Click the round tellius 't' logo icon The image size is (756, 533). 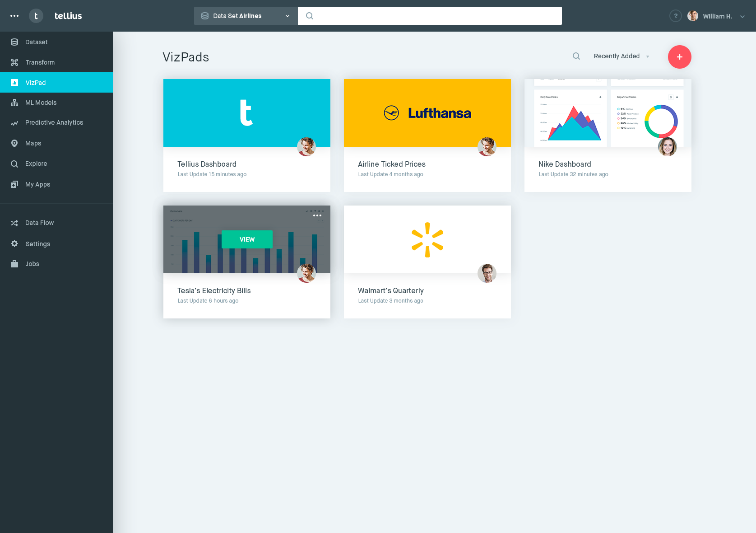[x=36, y=16]
